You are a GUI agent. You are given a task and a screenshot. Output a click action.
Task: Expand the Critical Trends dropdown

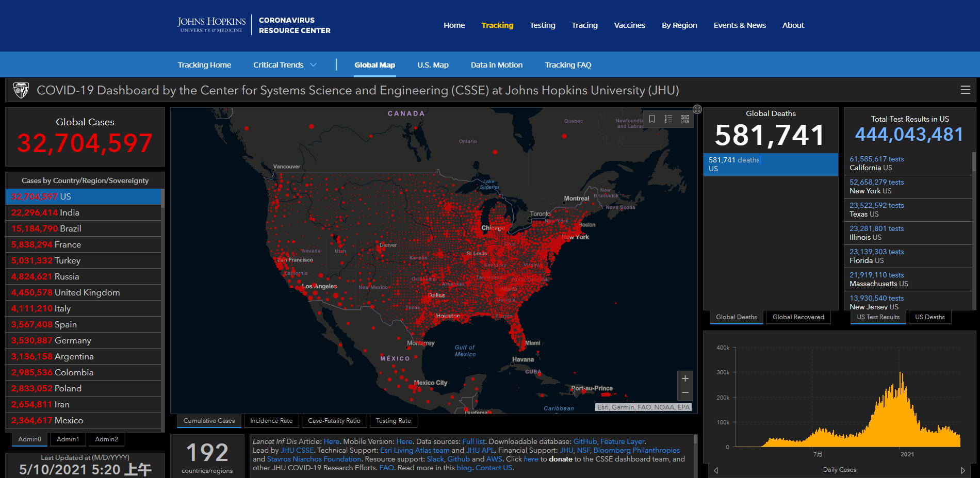[x=285, y=65]
